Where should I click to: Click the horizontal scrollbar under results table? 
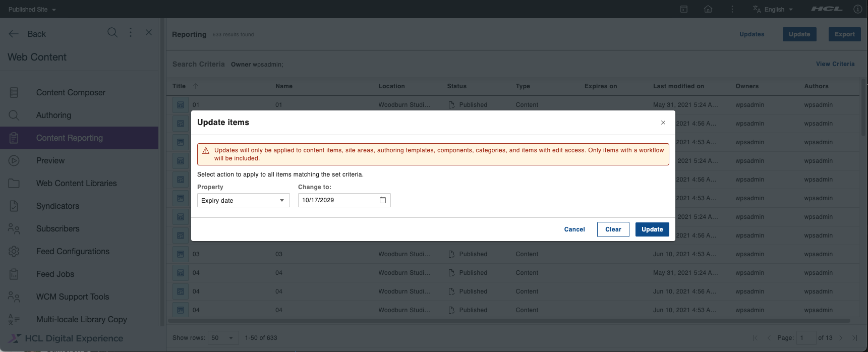[509, 321]
